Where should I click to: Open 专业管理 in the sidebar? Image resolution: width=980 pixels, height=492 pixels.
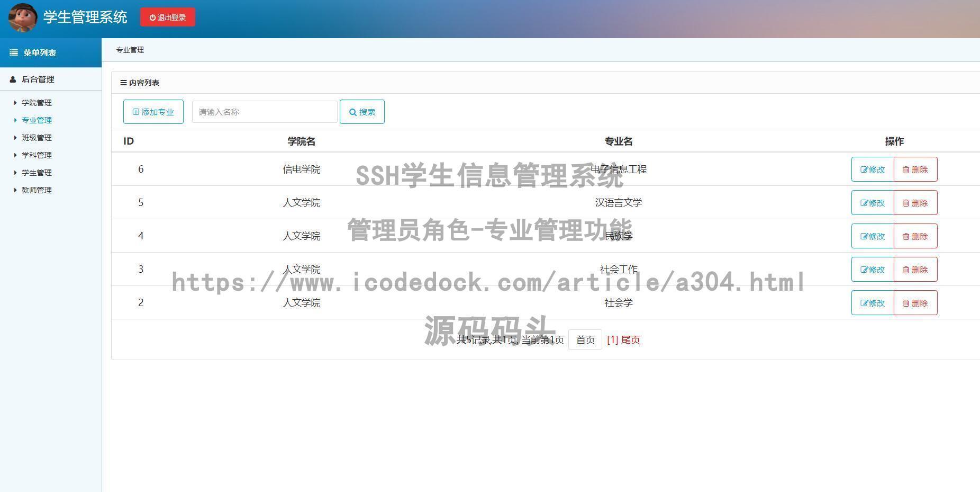[x=36, y=120]
